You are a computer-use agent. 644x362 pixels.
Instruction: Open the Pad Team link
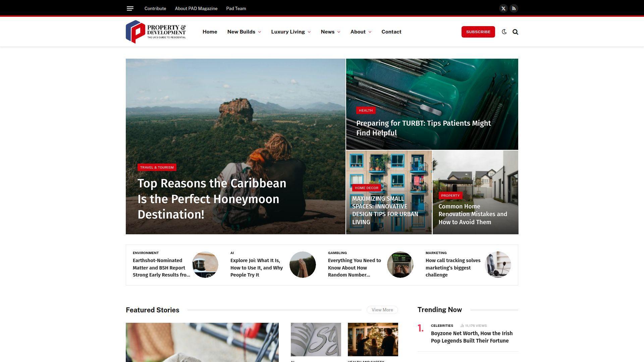coord(236,8)
